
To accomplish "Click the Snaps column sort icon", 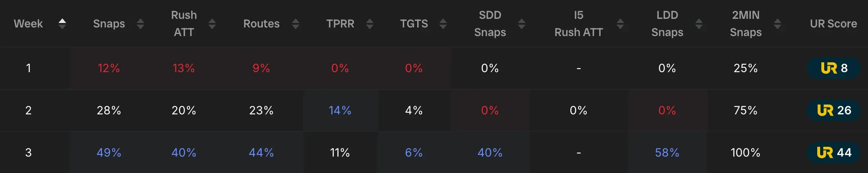I will tap(140, 24).
